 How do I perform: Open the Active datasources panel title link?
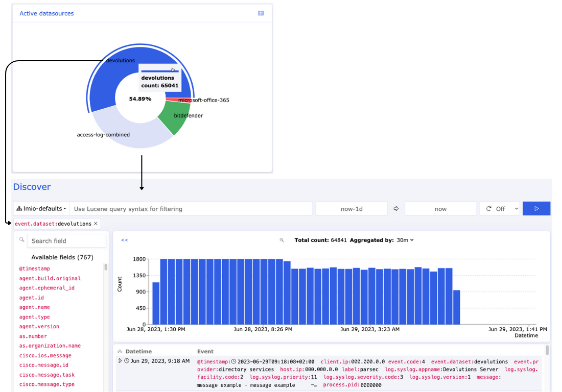46,13
